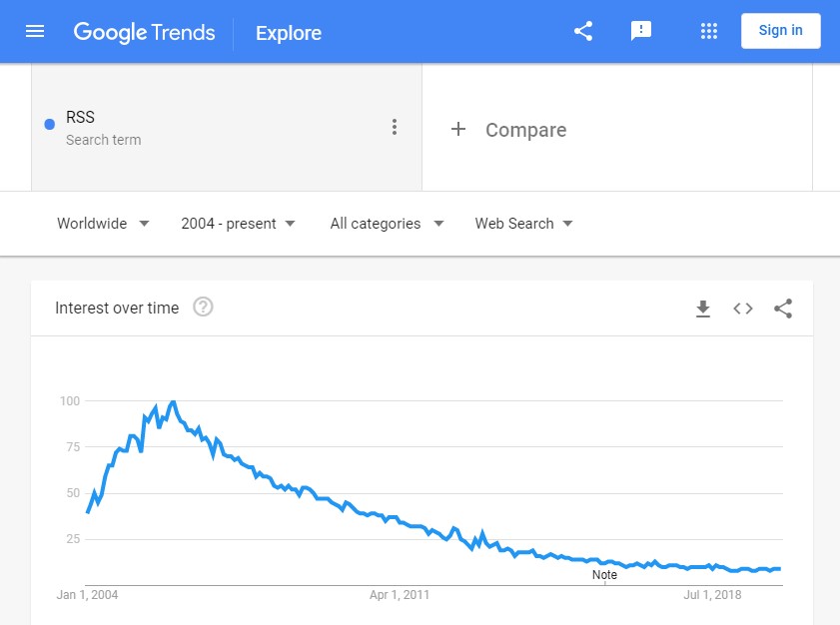The image size is (840, 625).
Task: Click the Explore page title
Action: [x=288, y=32]
